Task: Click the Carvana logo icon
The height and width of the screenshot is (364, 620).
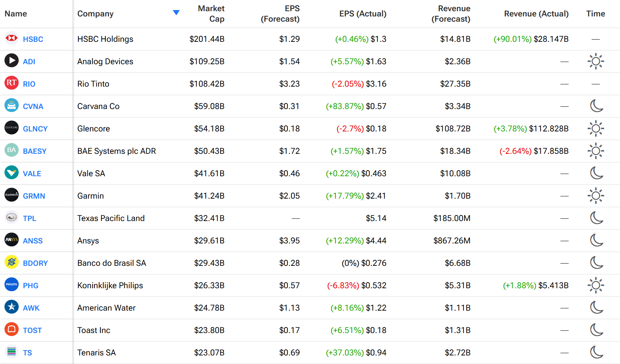Action: pos(12,105)
